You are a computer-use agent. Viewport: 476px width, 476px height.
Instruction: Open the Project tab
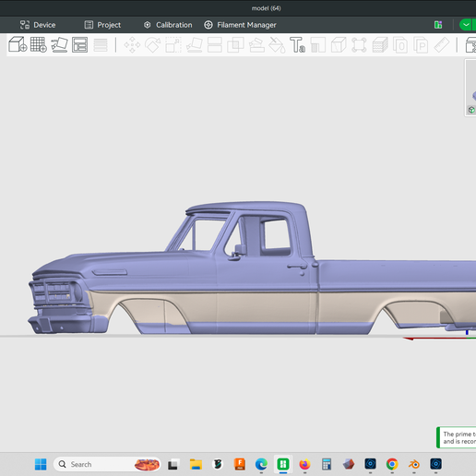[102, 25]
